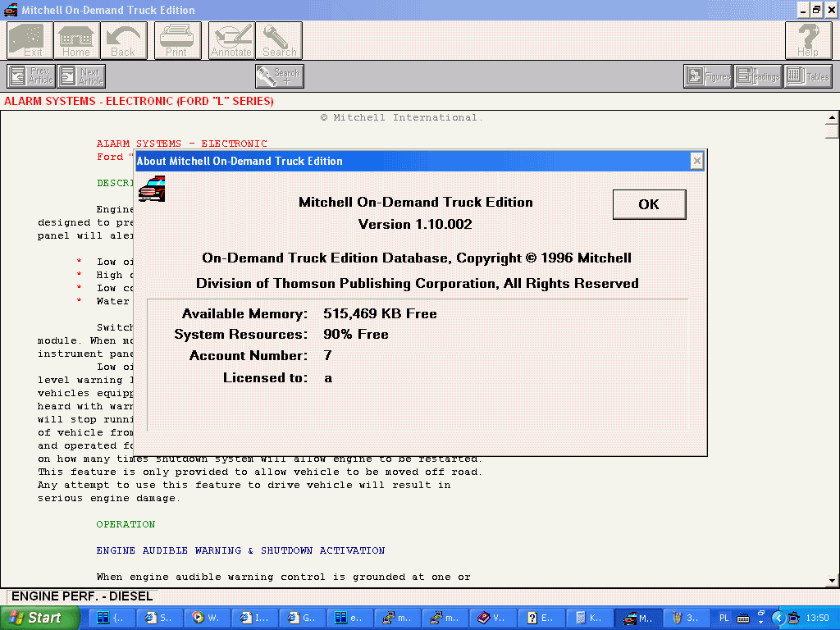Click the scroll up arrow of the article
840x630 pixels.
[832, 117]
